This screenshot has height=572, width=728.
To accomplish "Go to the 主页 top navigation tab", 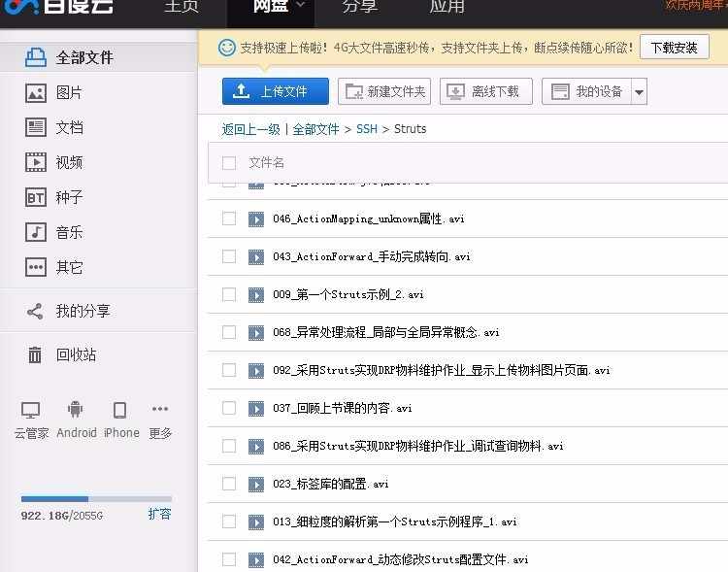I will (x=182, y=7).
